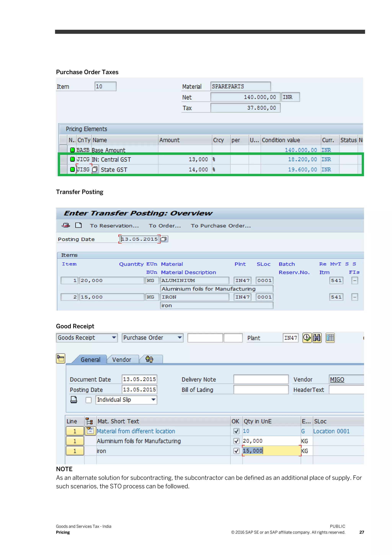
Task: Switch to the General tab
Action: pos(90,359)
